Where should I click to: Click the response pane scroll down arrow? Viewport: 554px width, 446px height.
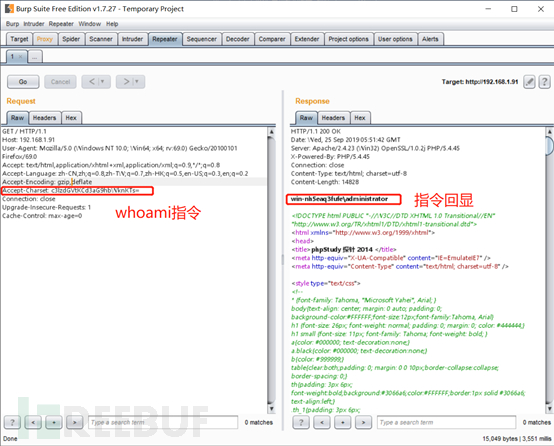[549, 409]
